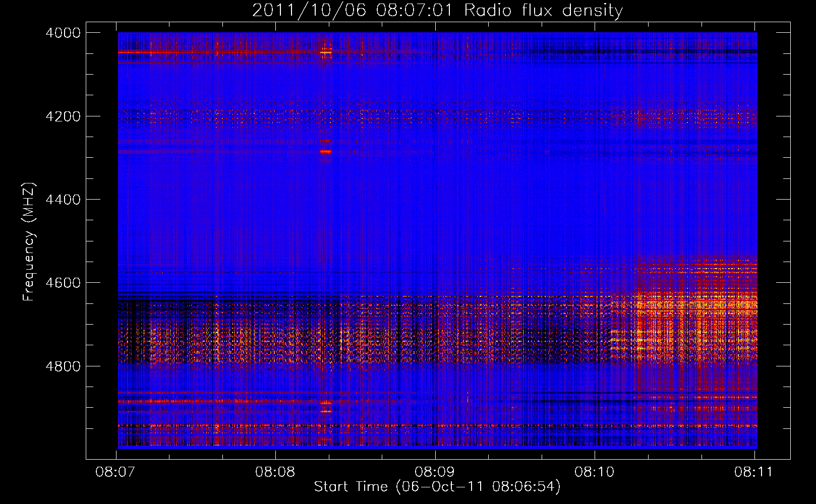Click the 'Frequency (MHZ)' axis title
Image resolution: width=816 pixels, height=504 pixels.
pos(29,242)
